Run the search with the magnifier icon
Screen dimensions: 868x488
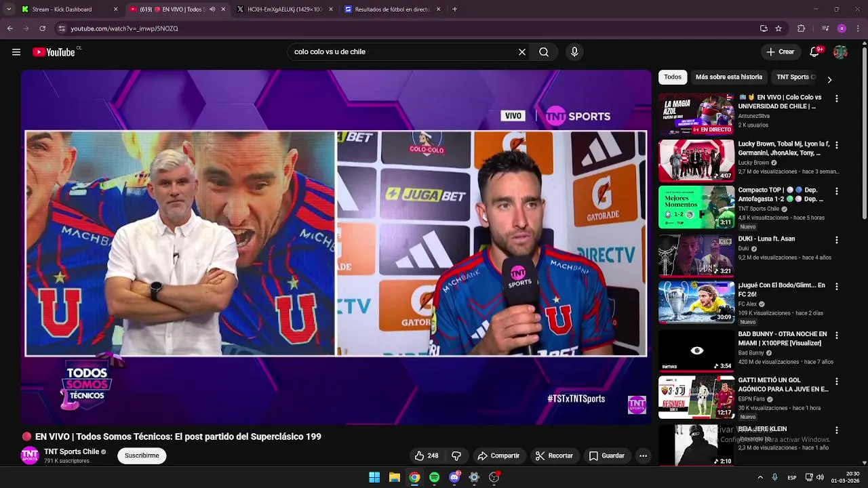coord(544,52)
